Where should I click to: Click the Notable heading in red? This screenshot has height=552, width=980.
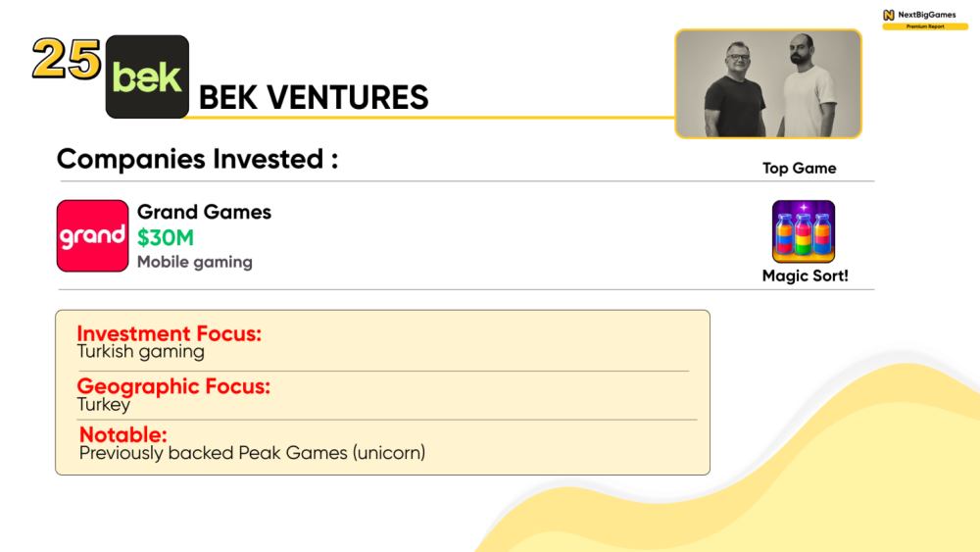[122, 434]
